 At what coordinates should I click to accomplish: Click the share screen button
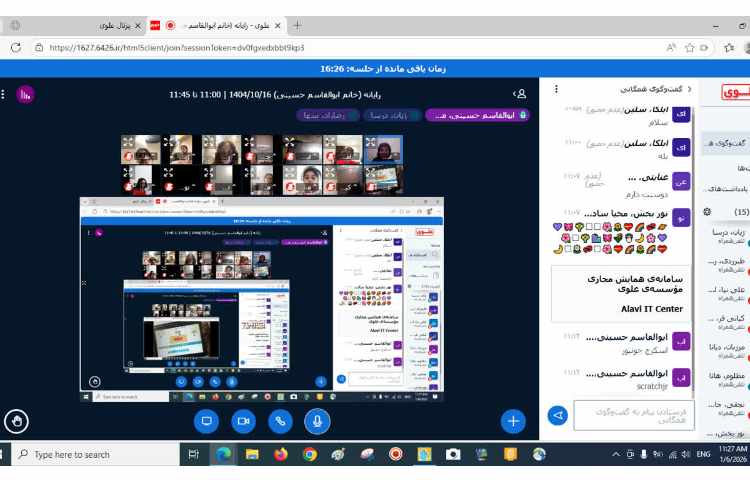[x=206, y=421]
